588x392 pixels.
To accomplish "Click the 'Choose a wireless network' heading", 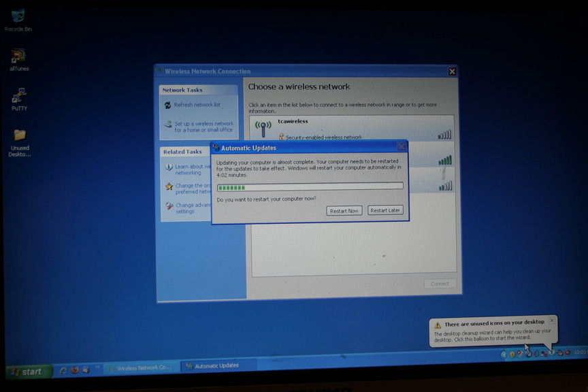I will pos(299,86).
